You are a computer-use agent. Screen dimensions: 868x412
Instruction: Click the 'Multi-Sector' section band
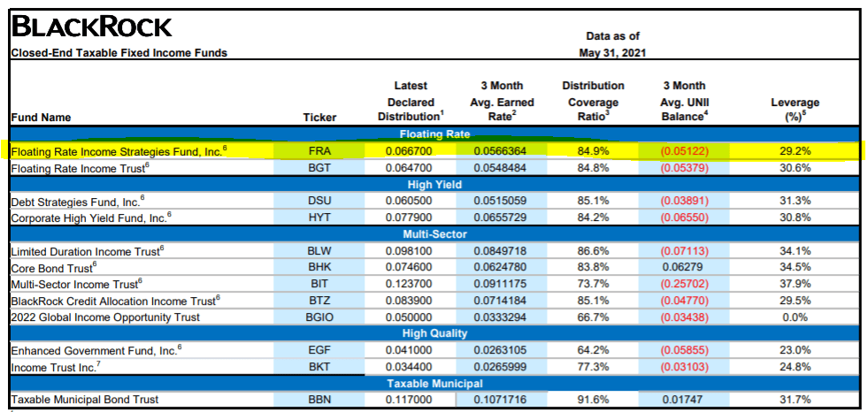click(434, 234)
